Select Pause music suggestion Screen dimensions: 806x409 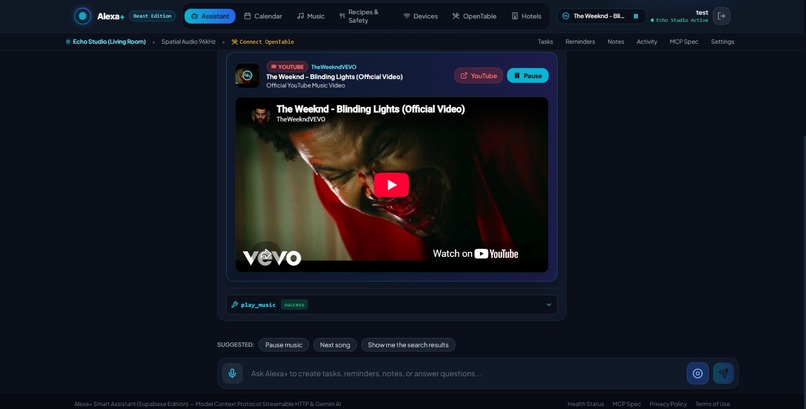point(283,345)
